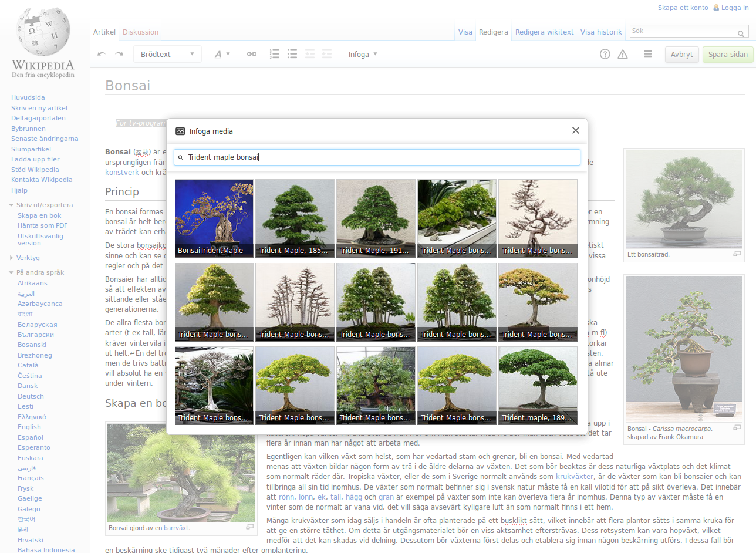756x553 pixels.
Task: Switch to the Diskussion tab
Action: point(140,32)
